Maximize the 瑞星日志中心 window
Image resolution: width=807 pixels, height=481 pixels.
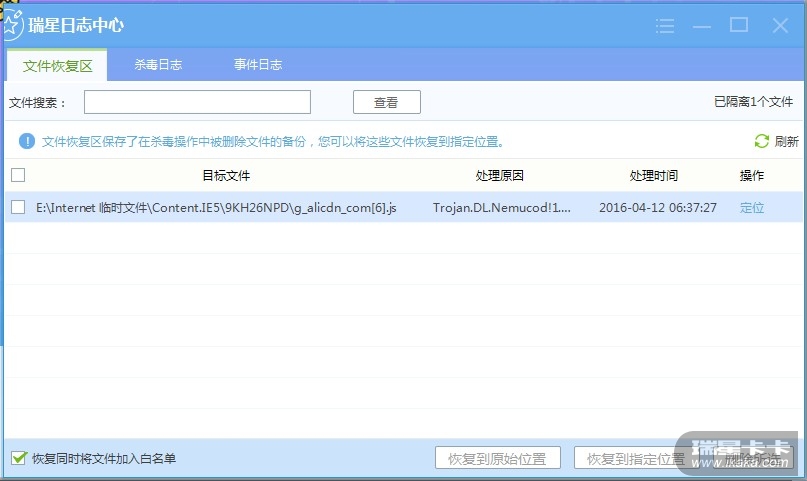(x=739, y=24)
